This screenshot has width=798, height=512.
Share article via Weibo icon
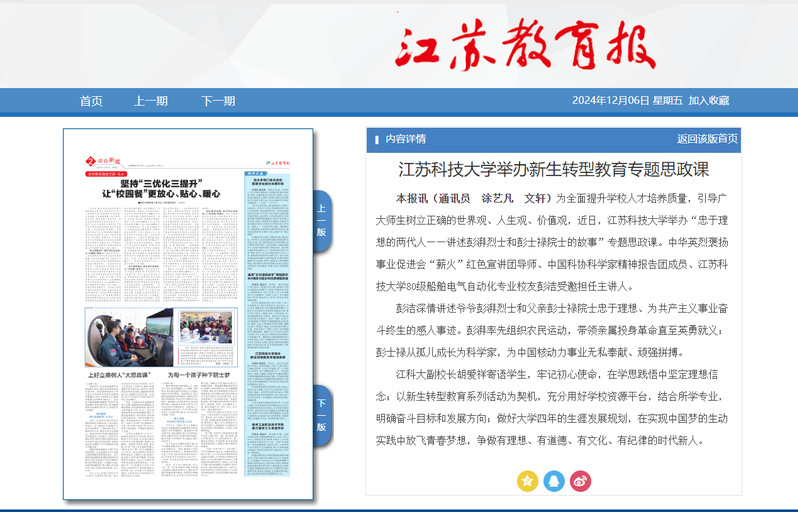[x=581, y=481]
